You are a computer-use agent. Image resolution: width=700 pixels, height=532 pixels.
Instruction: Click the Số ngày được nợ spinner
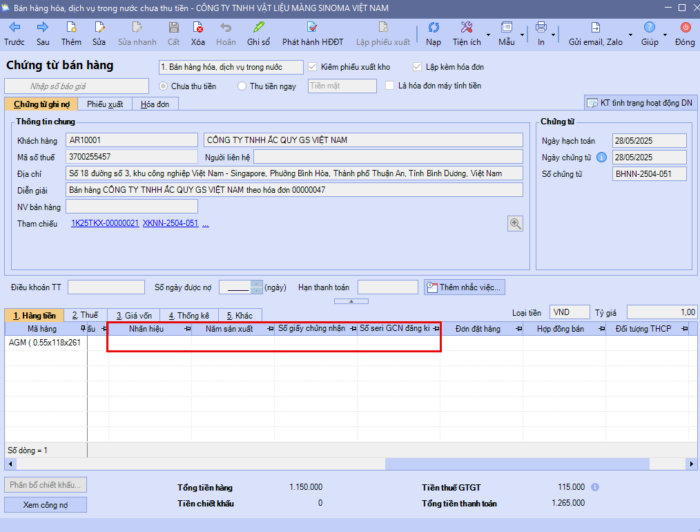(x=257, y=287)
